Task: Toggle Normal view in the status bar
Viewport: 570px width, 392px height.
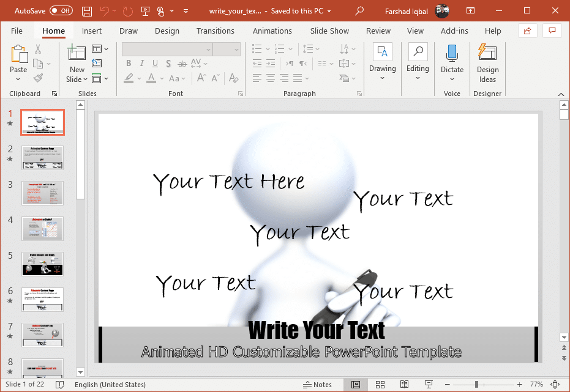Action: pyautogui.click(x=356, y=385)
